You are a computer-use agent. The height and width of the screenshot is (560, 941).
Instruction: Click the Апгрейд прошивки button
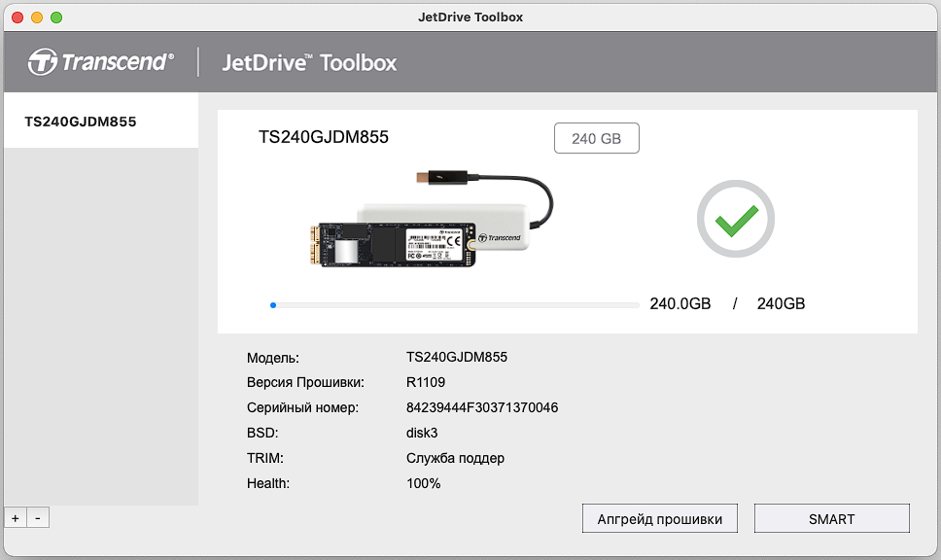[659, 518]
